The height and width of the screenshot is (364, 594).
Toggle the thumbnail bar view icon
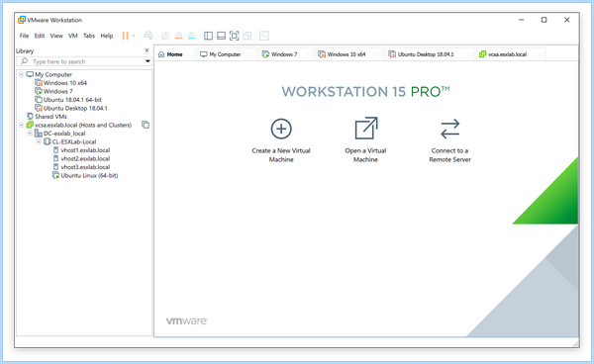pos(221,36)
